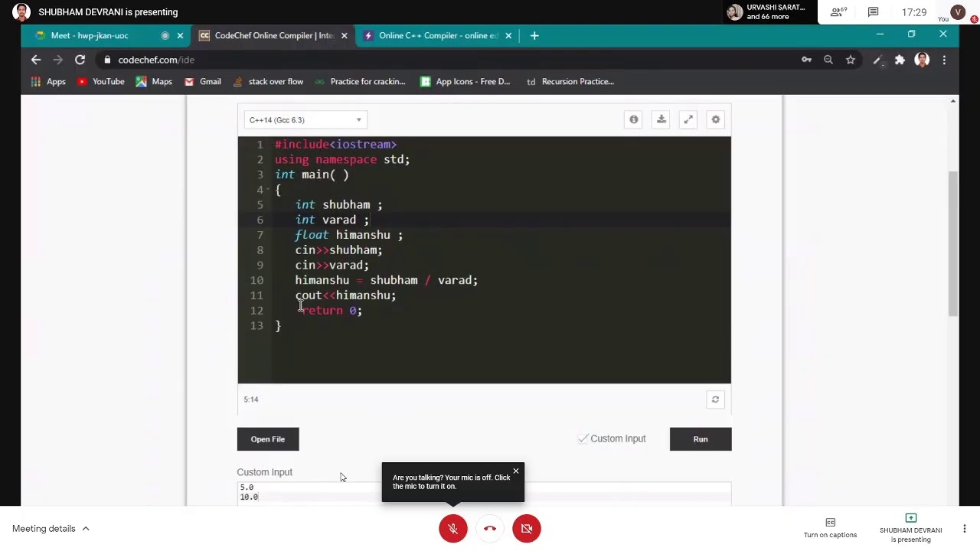
Task: Click the #include<iostream> code line
Action: pyautogui.click(x=335, y=144)
